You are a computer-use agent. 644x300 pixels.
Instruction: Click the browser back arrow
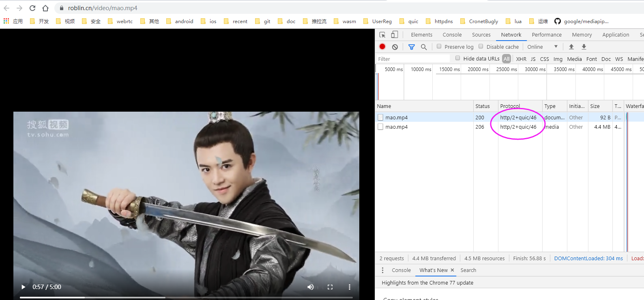(x=6, y=8)
